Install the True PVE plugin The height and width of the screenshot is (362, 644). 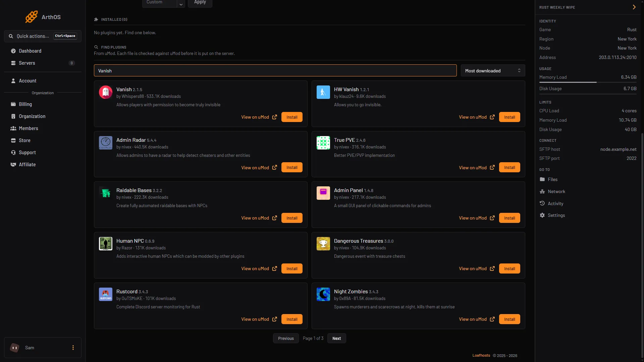[509, 168]
